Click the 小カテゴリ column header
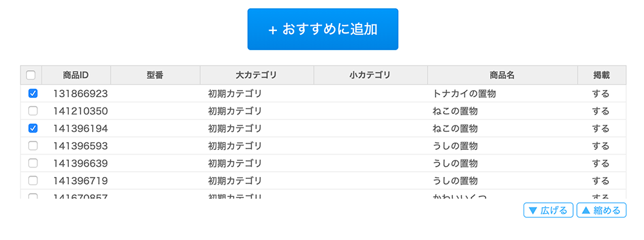This screenshot has height=240, width=644. 370,75
